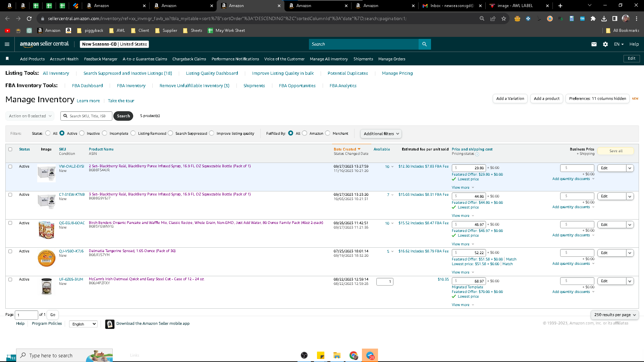Open the English footer language select
Image resolution: width=644 pixels, height=362 pixels.
(x=83, y=324)
